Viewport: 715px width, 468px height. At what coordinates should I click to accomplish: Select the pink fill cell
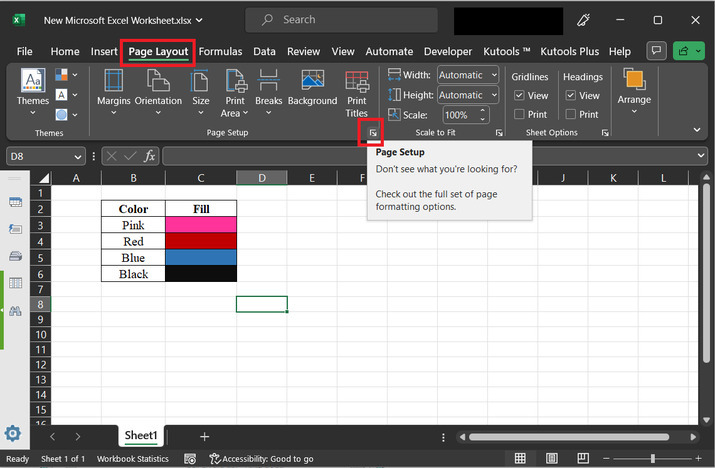[201, 225]
